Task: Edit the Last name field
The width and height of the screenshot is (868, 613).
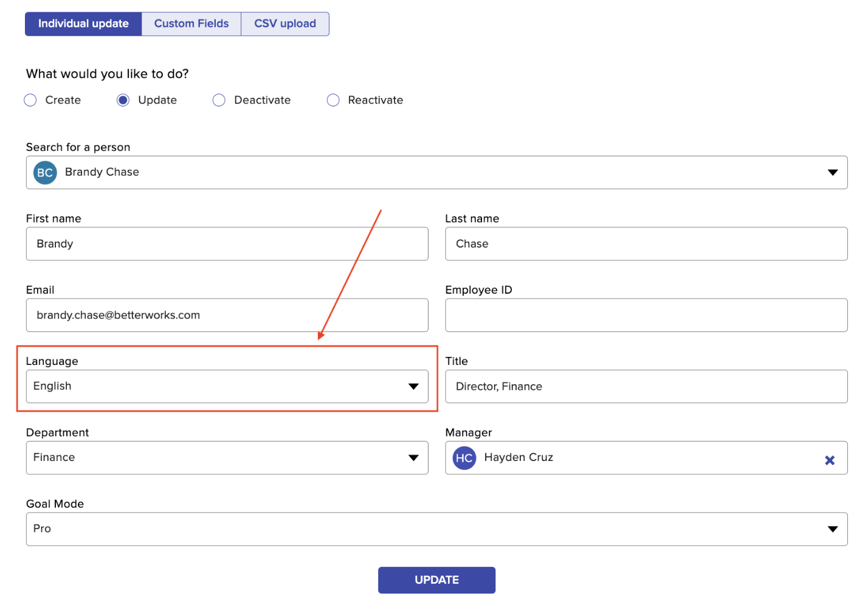Action: (646, 244)
